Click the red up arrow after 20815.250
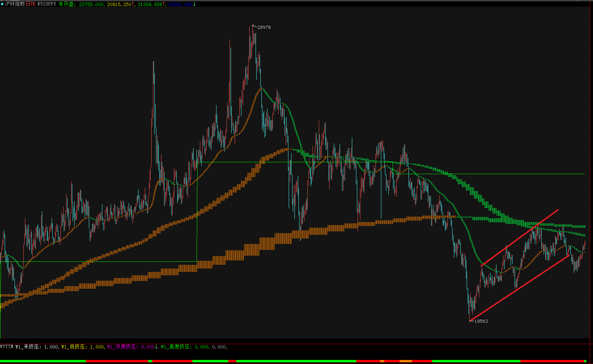The image size is (593, 364). [133, 4]
